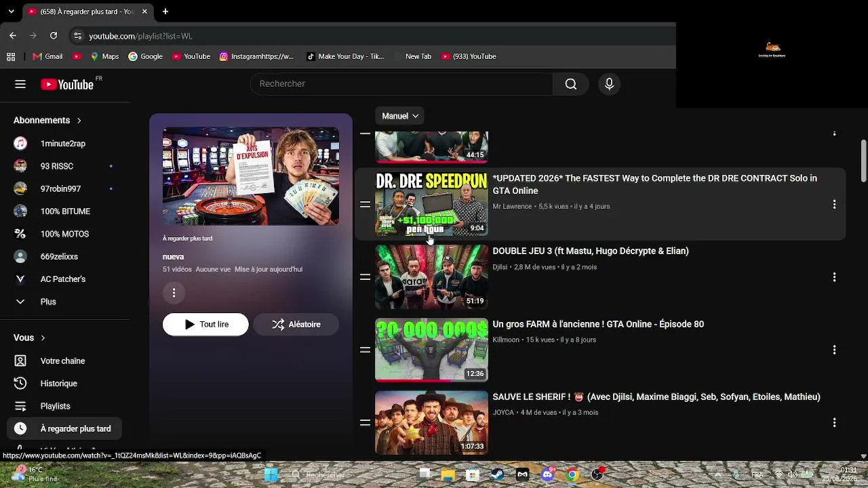Open the 20 000 000$ farm video thumbnail
Image resolution: width=868 pixels, height=488 pixels.
point(431,350)
